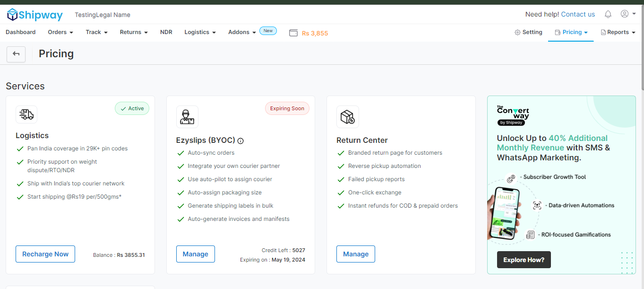The width and height of the screenshot is (644, 289).
Task: Click the Services section heading
Action: click(x=25, y=86)
